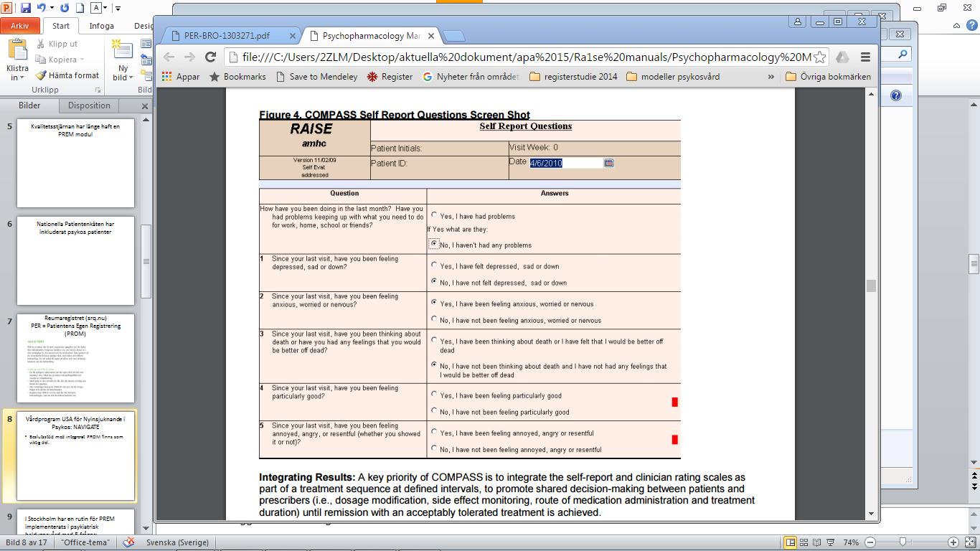980x551 pixels.
Task: Open the Customize Quick Access Toolbar dropdown
Action: (118, 9)
